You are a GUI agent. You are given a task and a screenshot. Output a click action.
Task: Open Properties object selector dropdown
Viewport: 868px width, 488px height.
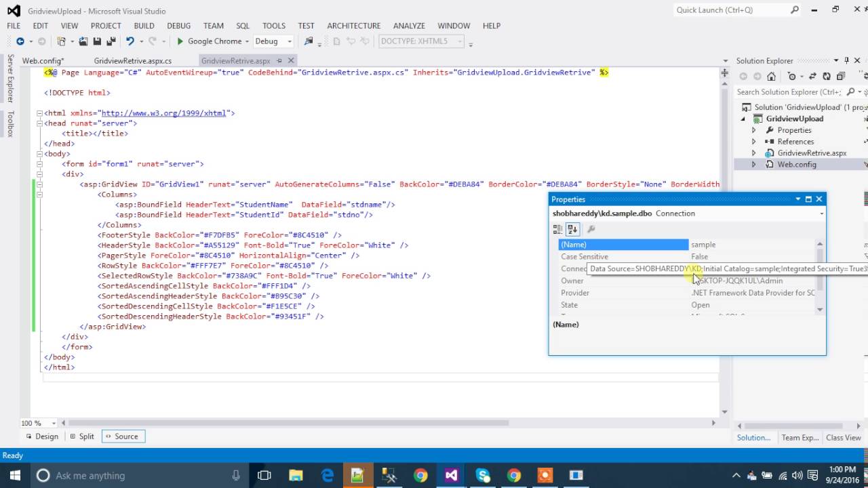tap(822, 213)
